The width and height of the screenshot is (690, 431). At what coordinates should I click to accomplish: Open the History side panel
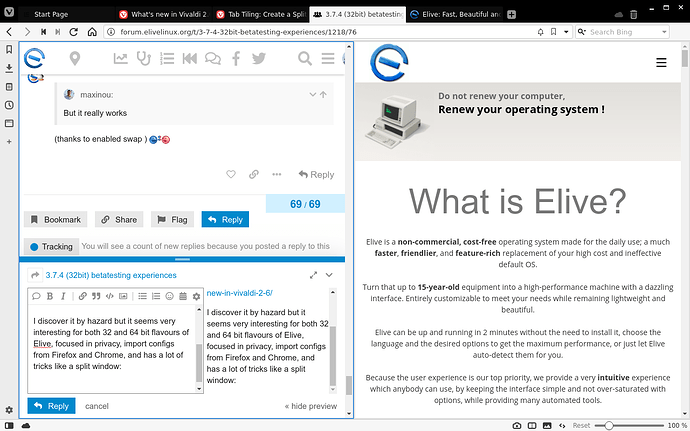[9, 105]
